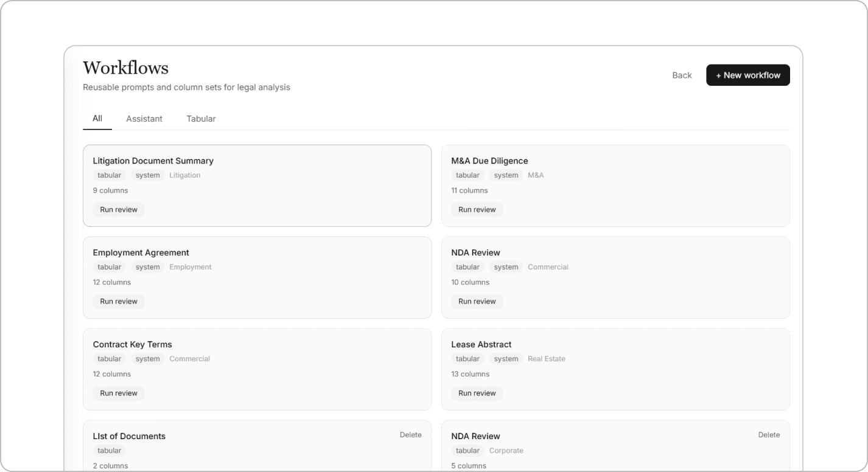This screenshot has height=472, width=868.
Task: Click the M&A category label
Action: point(536,175)
